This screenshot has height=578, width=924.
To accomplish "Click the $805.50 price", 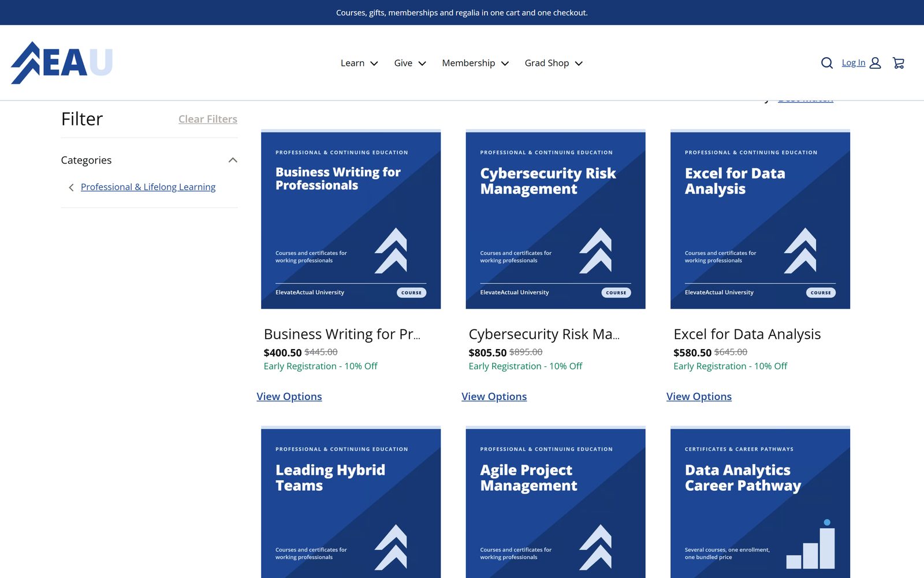I will pyautogui.click(x=487, y=353).
